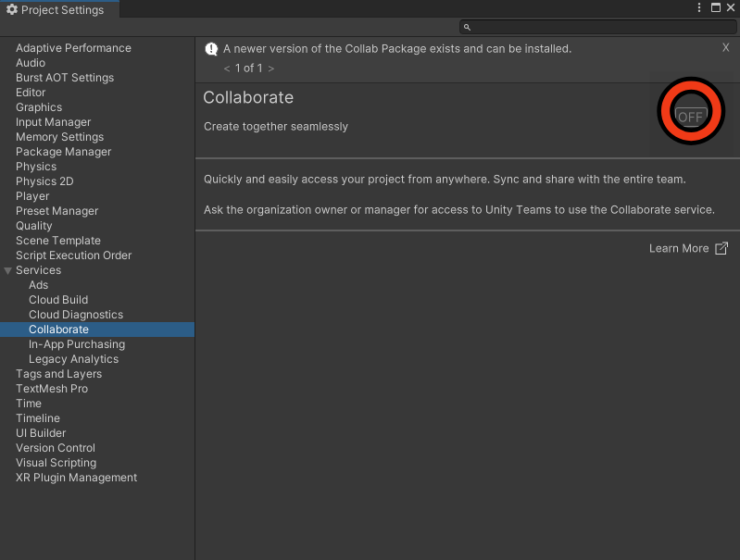This screenshot has height=560, width=740.
Task: Go to the previous notification arrow
Action: coord(227,68)
